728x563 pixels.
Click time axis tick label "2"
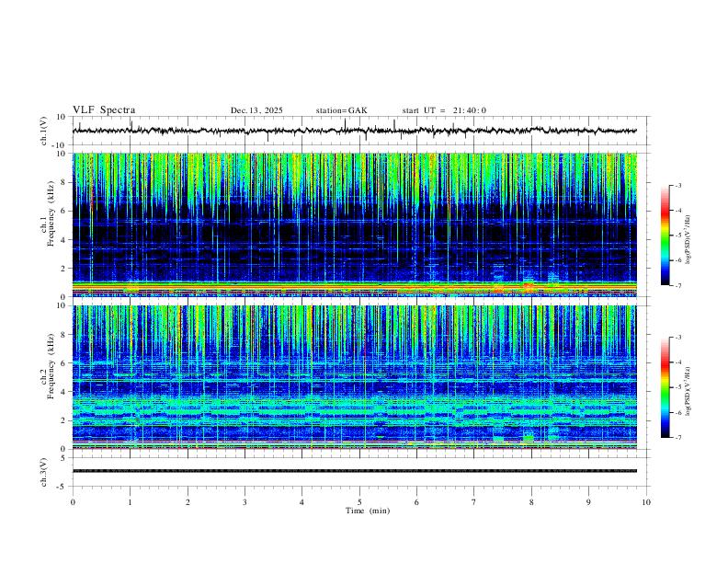point(188,502)
